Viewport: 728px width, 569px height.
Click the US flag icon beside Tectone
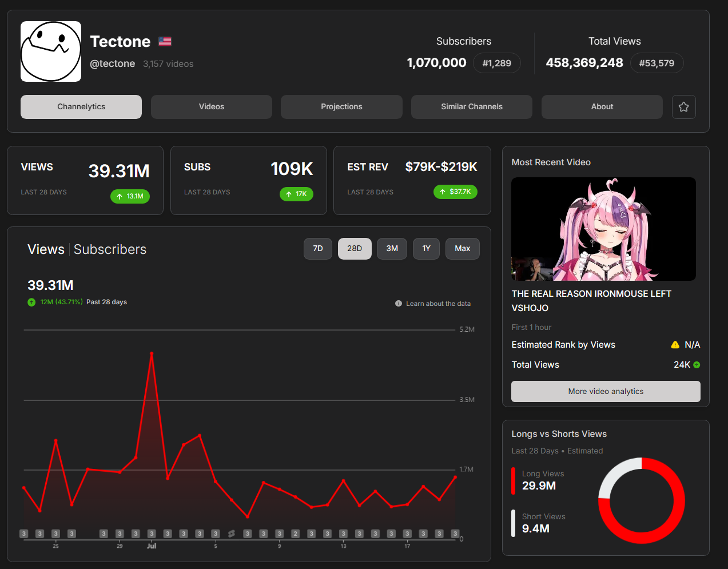click(165, 41)
